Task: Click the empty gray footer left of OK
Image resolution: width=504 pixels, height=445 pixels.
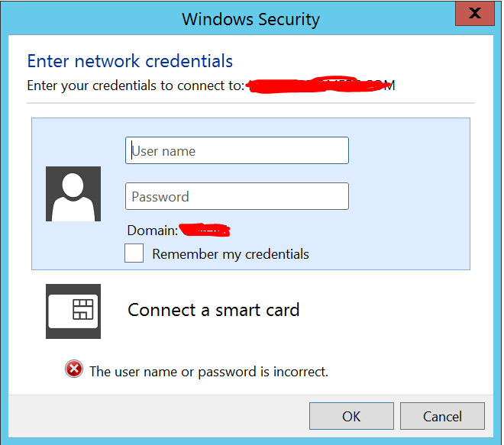Action: tap(153, 416)
